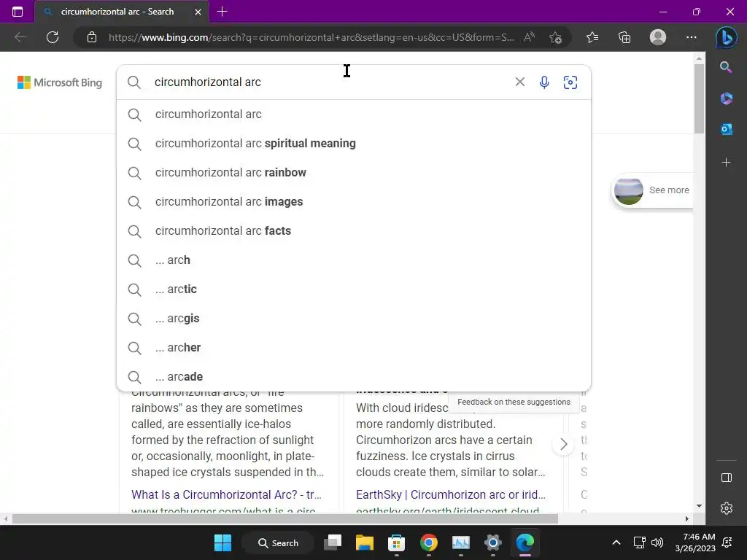Open sidebar settings gear
The width and height of the screenshot is (747, 560).
point(727,508)
